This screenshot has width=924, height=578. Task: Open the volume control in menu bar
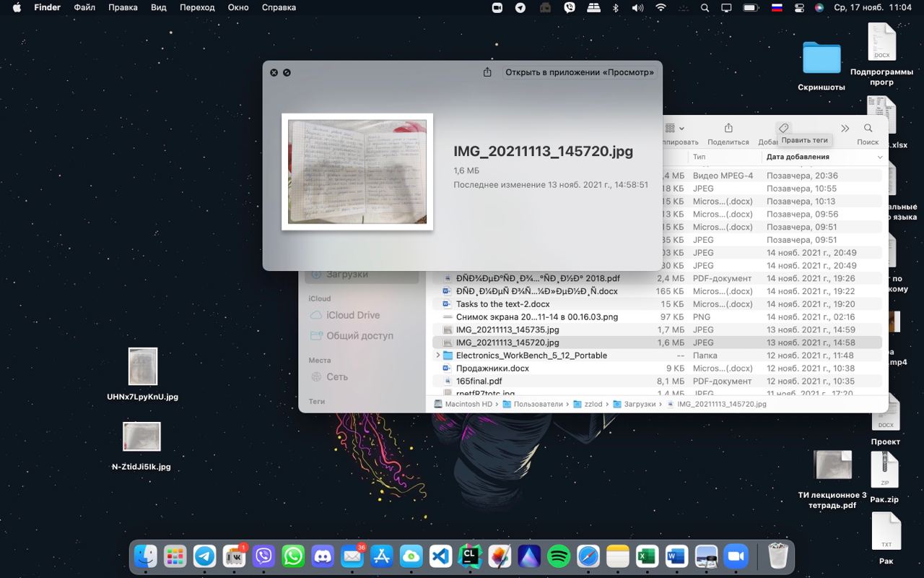pyautogui.click(x=637, y=7)
